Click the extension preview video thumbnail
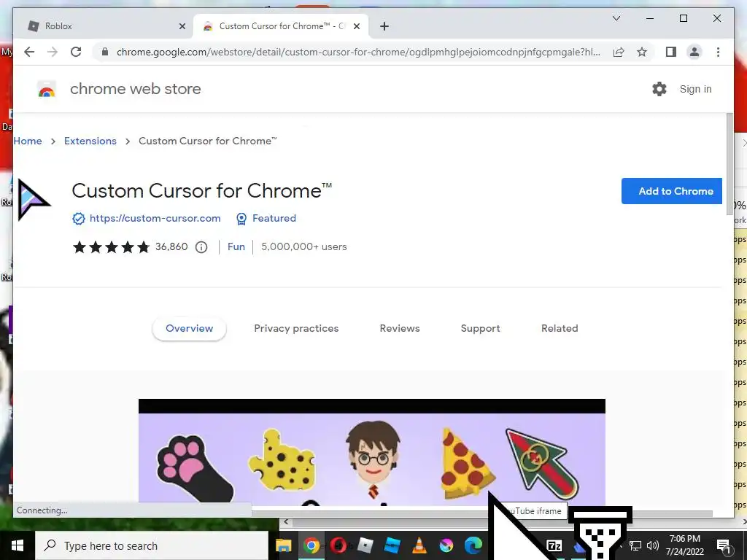 (371, 452)
